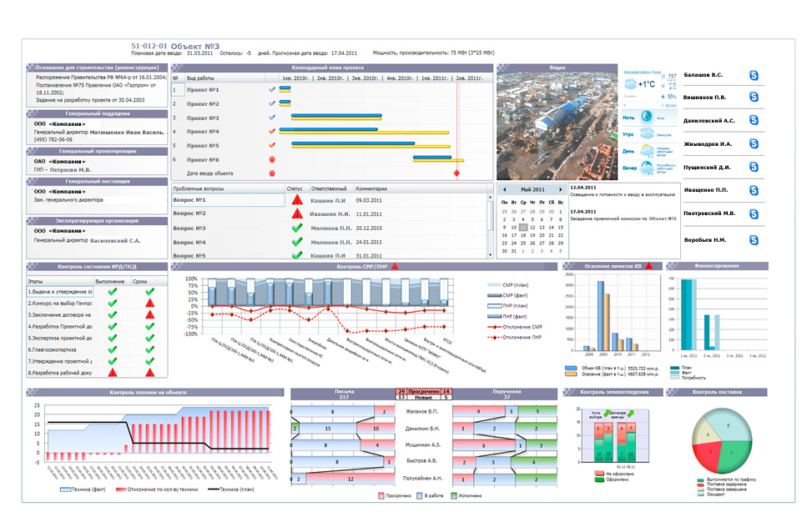
Task: Click the Комментарии column header
Action: coord(371,188)
